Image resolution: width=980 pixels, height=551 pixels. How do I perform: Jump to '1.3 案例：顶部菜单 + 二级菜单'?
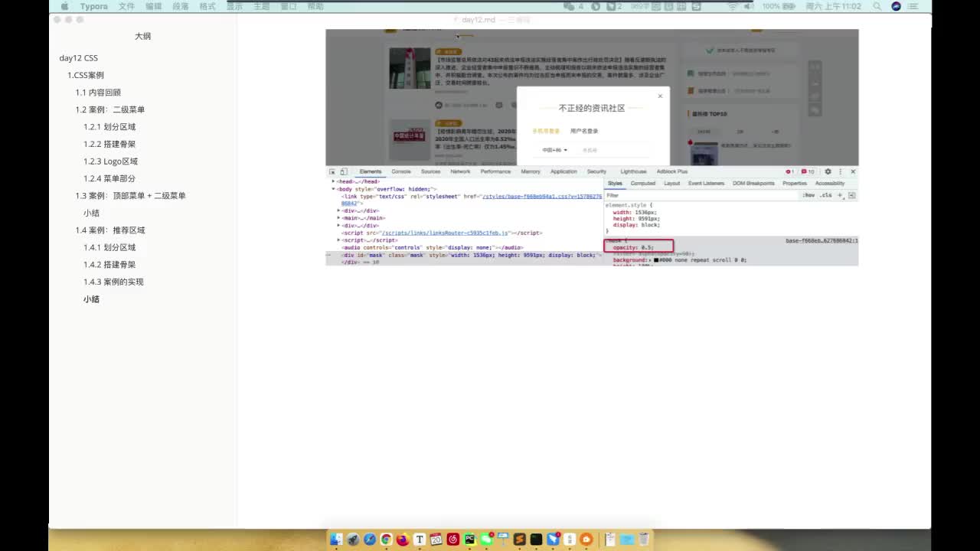pyautogui.click(x=131, y=196)
